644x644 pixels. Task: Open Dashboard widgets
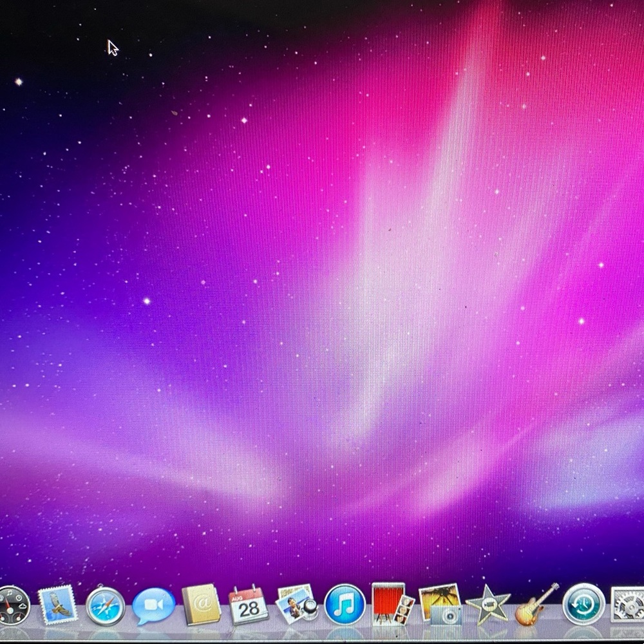(x=13, y=605)
